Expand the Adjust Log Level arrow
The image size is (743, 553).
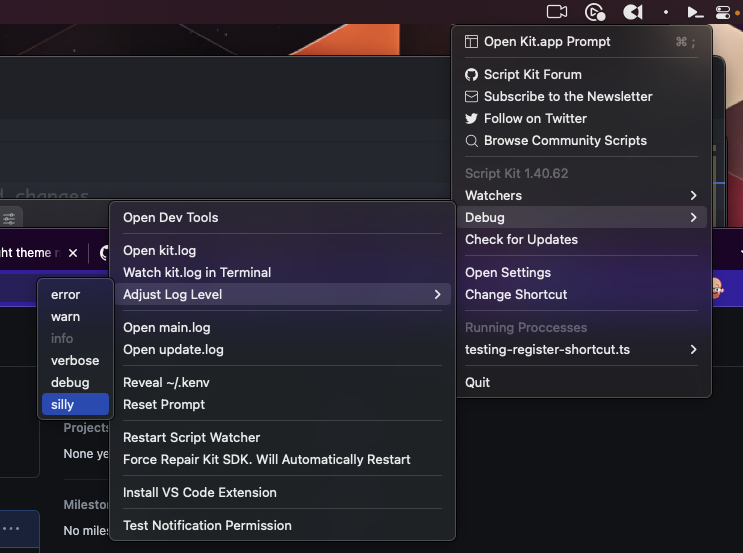[x=437, y=294]
